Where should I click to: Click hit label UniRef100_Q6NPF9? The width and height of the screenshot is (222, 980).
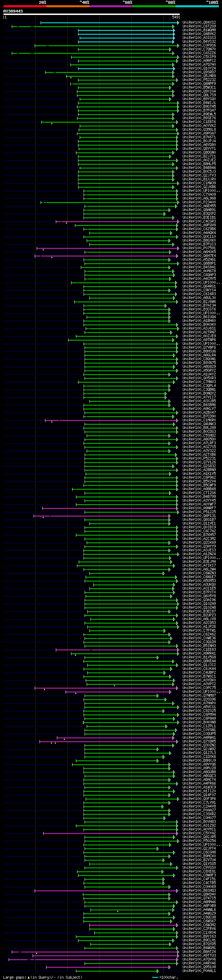coord(199,84)
